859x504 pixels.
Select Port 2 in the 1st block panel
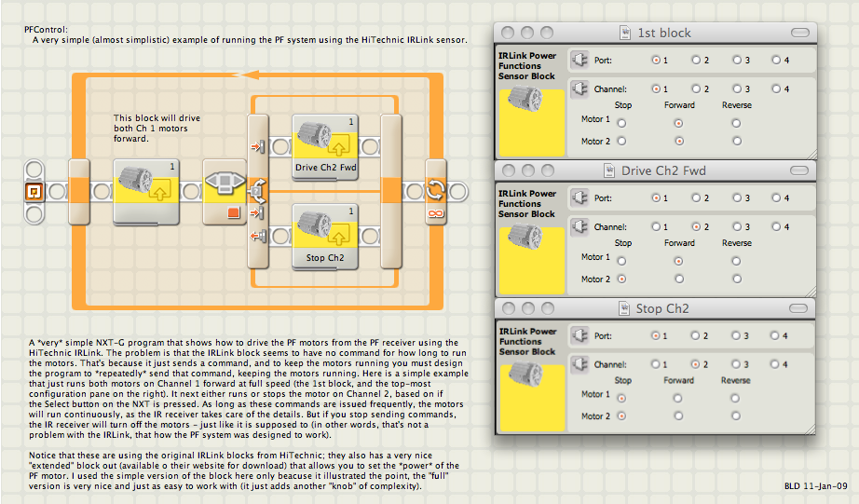[x=696, y=60]
